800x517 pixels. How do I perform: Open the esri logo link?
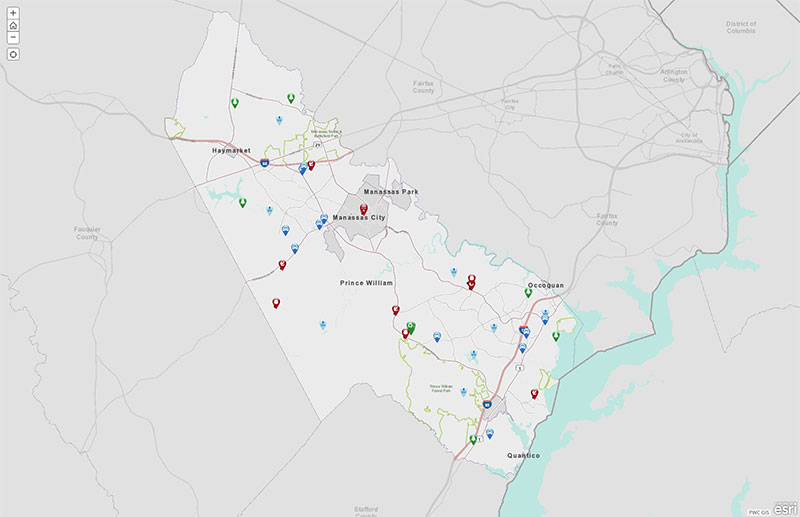[x=785, y=509]
